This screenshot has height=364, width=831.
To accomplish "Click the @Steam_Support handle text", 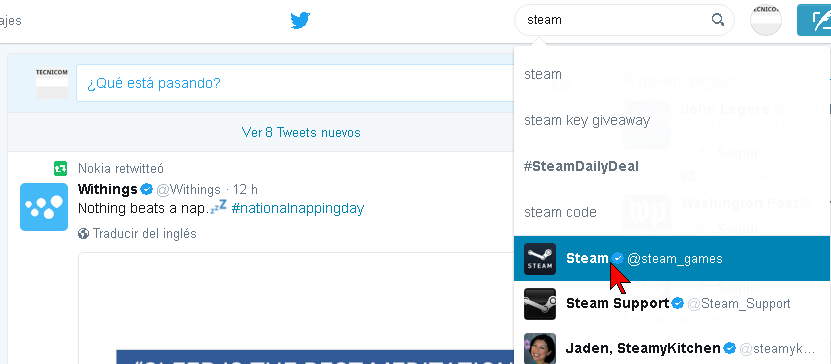I will tap(739, 304).
